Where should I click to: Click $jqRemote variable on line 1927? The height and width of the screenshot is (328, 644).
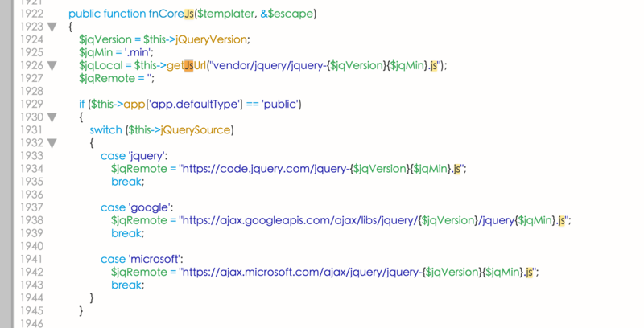(x=107, y=78)
